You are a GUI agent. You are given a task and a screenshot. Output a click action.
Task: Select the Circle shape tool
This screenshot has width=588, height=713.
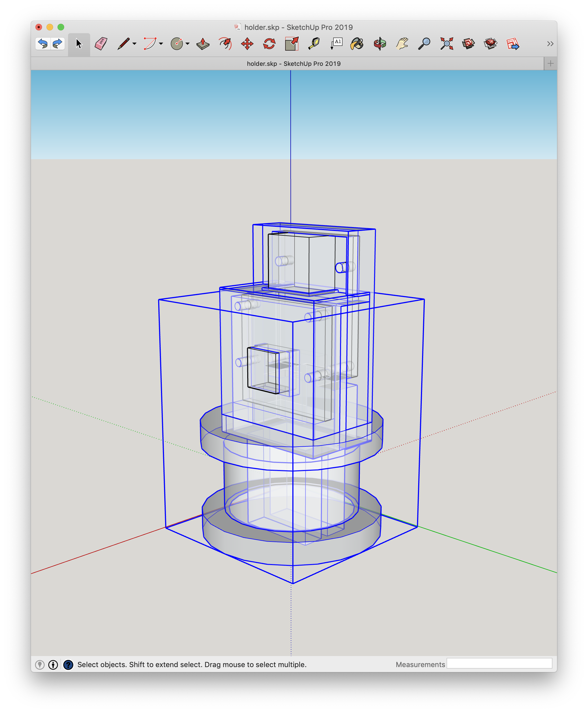(x=177, y=44)
